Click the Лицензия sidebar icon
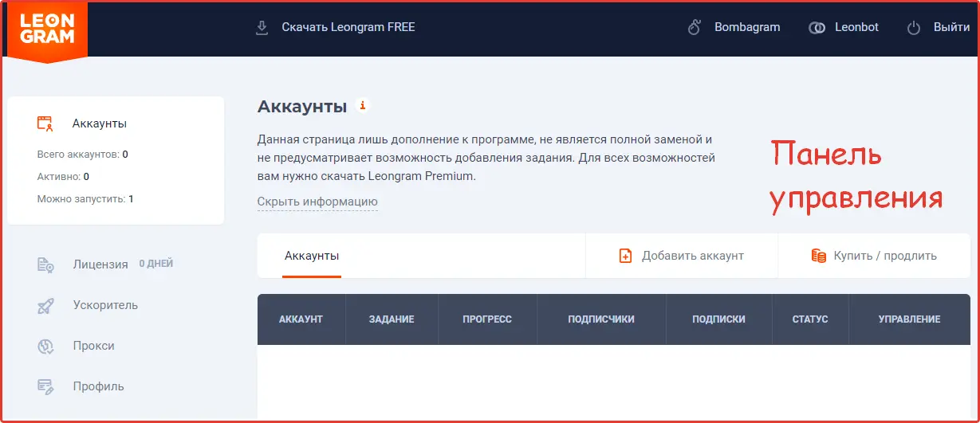This screenshot has width=980, height=423. 45,264
